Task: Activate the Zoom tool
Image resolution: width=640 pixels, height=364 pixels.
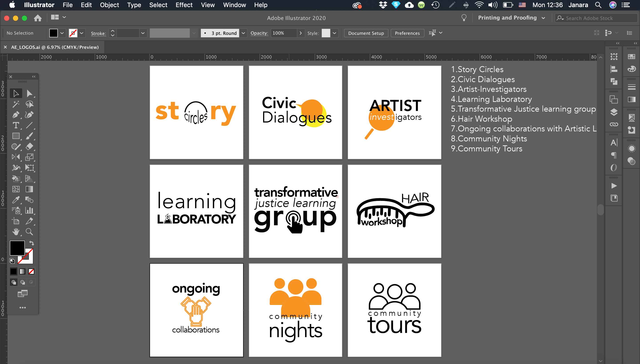Action: [29, 232]
